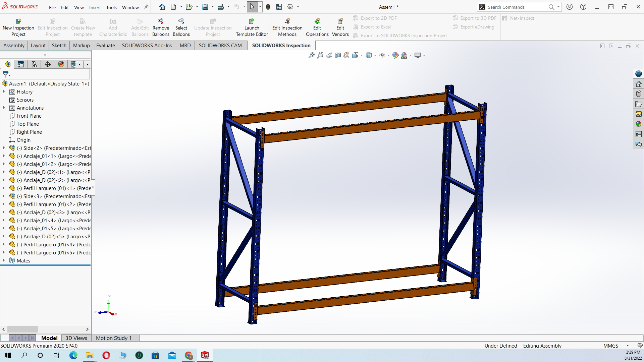Open the Section View tool
644x362 pixels.
[x=338, y=55]
